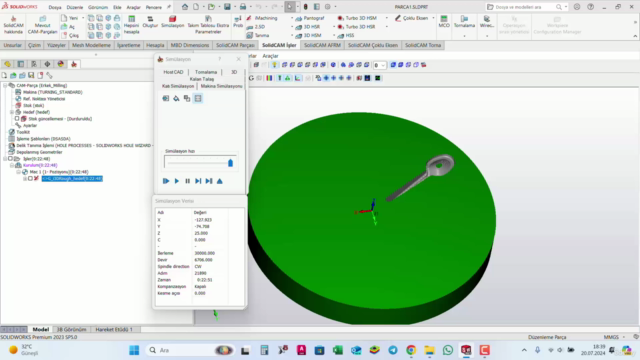Switch to SolidCAM Parçası tab

(235, 45)
